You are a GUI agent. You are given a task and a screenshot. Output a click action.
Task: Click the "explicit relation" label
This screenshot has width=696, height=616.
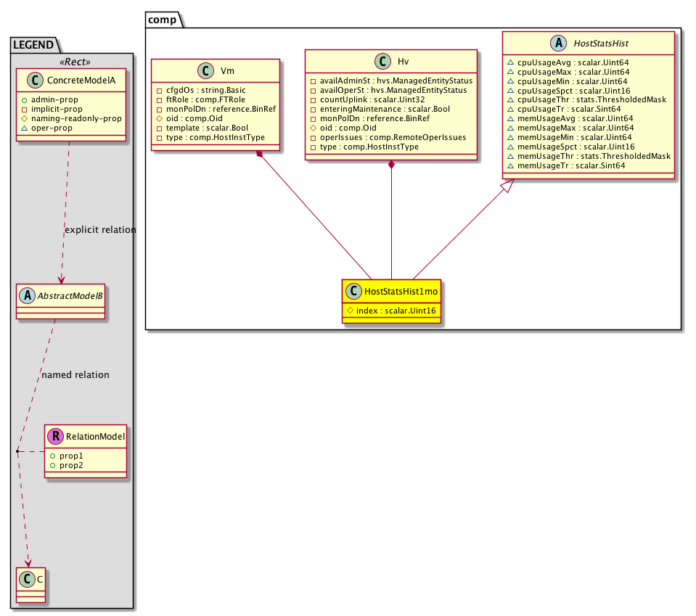[100, 230]
